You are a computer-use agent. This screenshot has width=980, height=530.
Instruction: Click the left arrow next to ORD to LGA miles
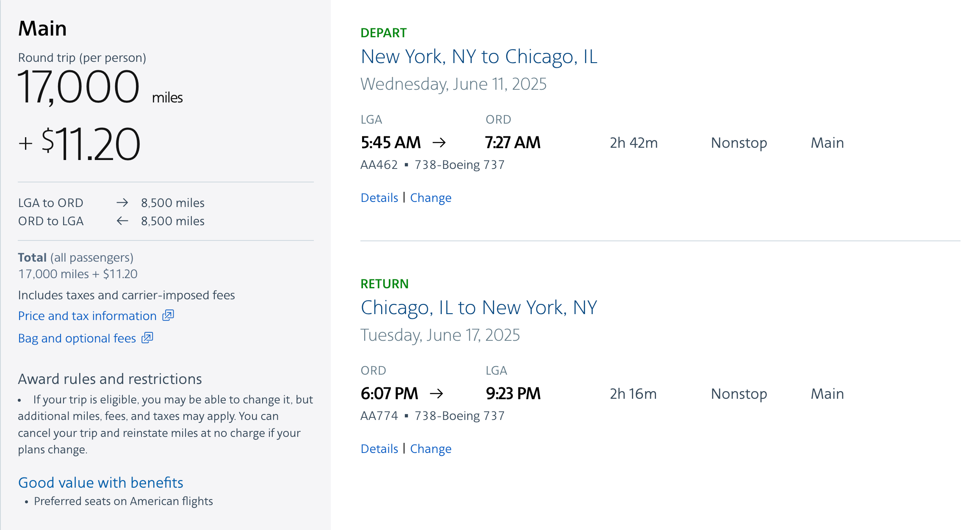point(122,221)
